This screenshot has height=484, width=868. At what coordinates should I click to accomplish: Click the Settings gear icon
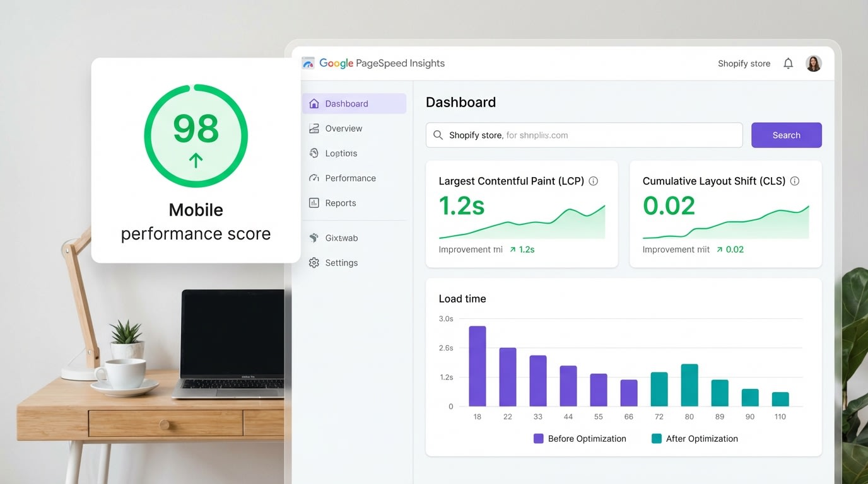click(314, 263)
